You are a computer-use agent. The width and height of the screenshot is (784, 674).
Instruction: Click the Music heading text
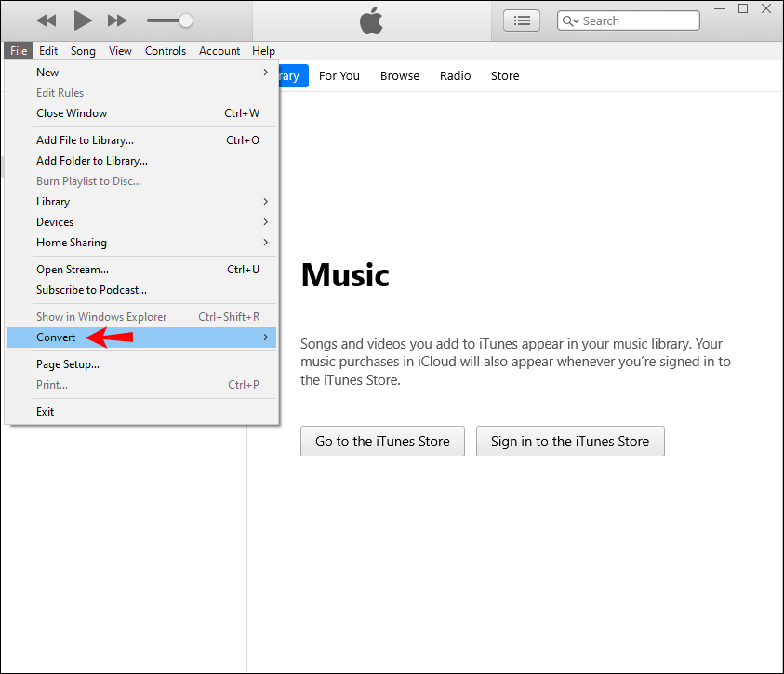click(345, 275)
